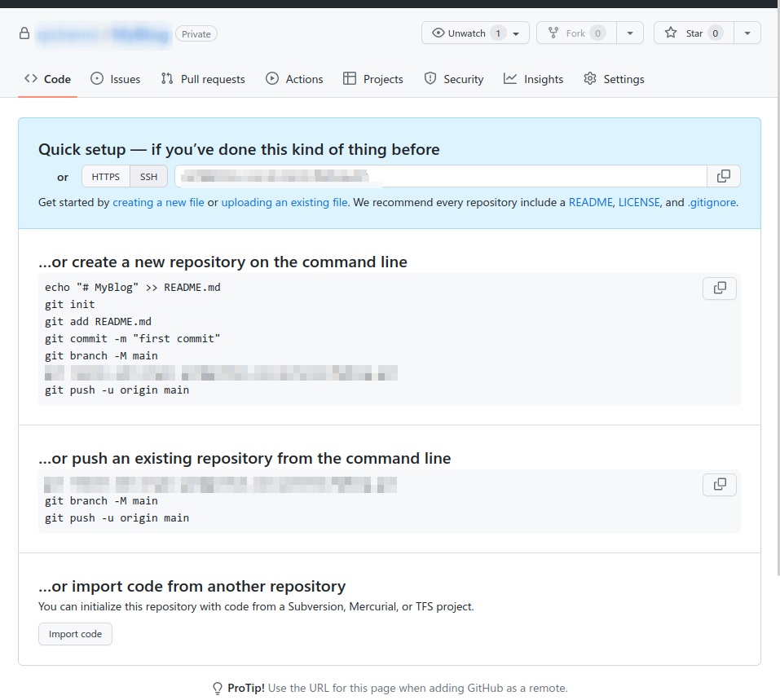Copy the create new repository commands
780x700 pixels.
pos(720,288)
